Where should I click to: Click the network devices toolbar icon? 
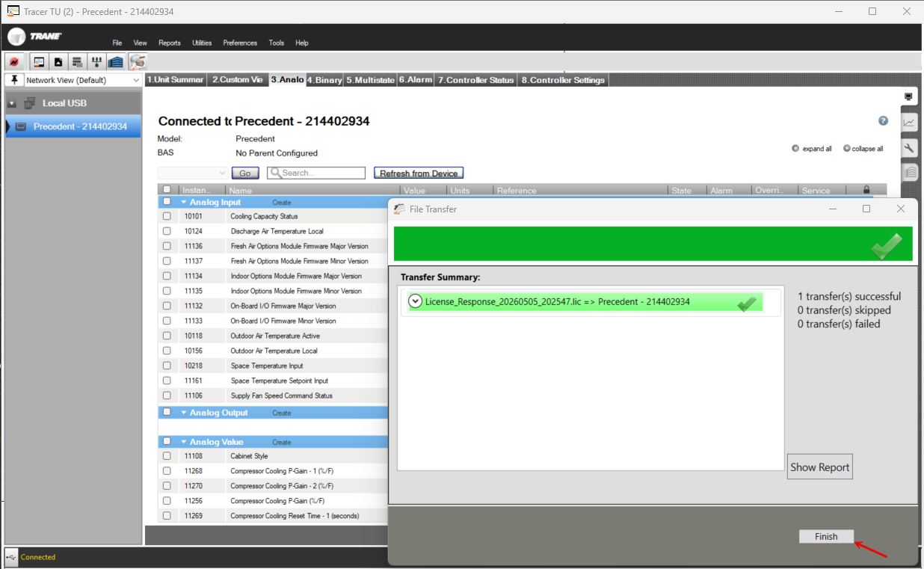[96, 62]
